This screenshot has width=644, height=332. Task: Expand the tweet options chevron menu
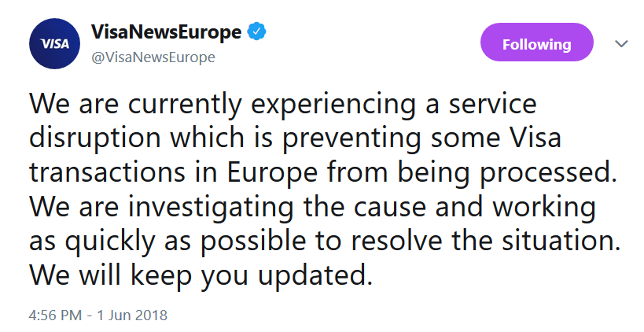[x=621, y=44]
